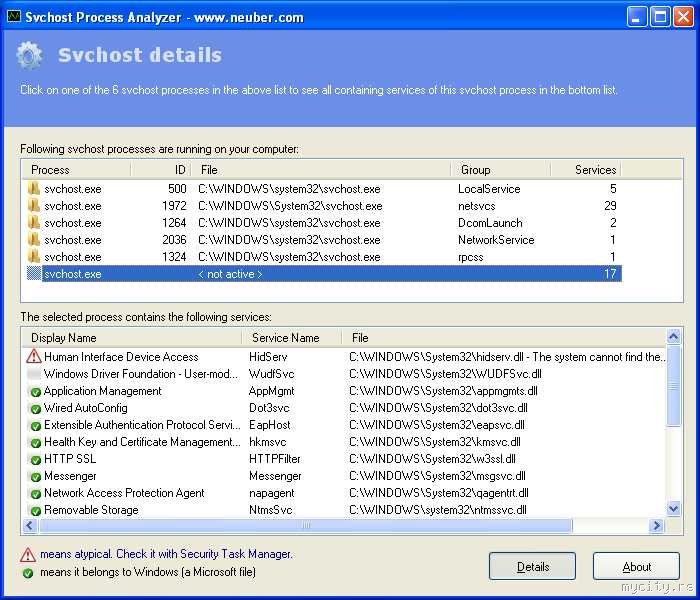Click the icon next to Windows Driver Foundation
Image resolution: width=700 pixels, height=600 pixels.
click(x=34, y=374)
